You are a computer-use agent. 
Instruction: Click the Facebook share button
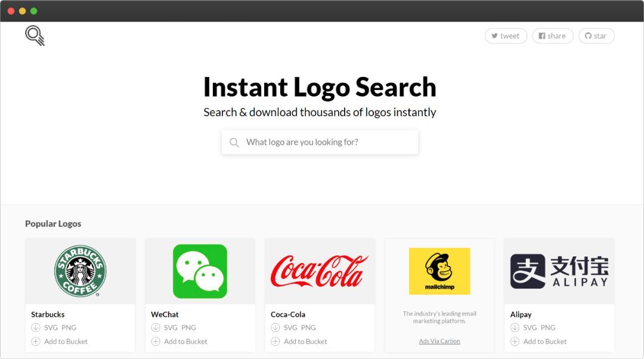pyautogui.click(x=552, y=36)
